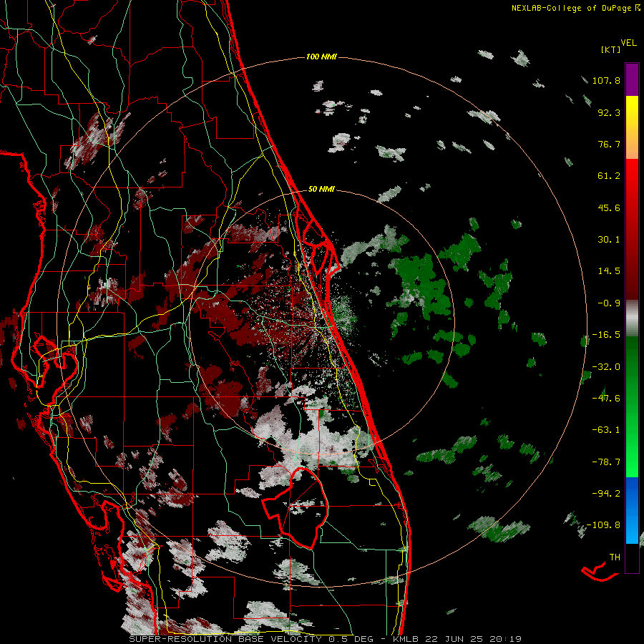
Task: Click the VEL label above the color scale
Action: point(629,43)
